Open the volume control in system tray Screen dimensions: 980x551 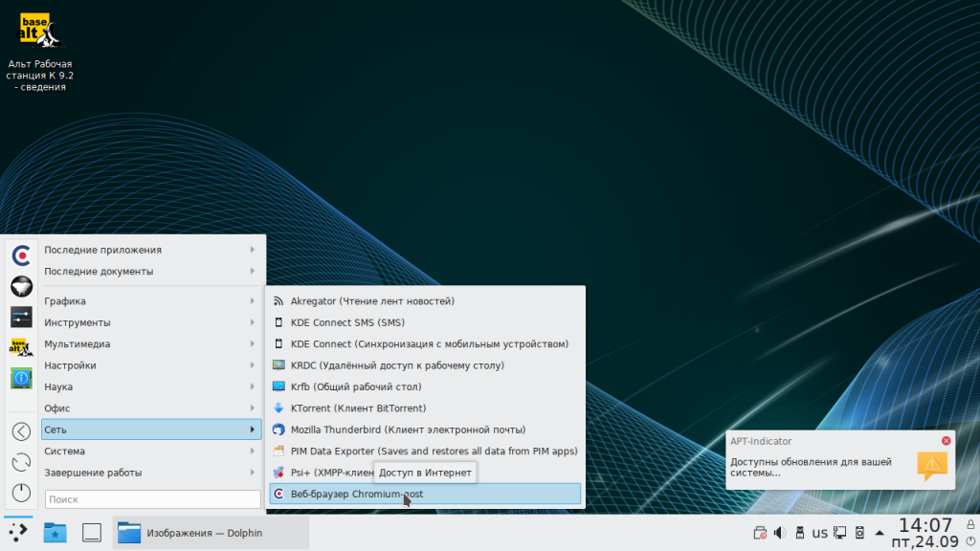[779, 533]
